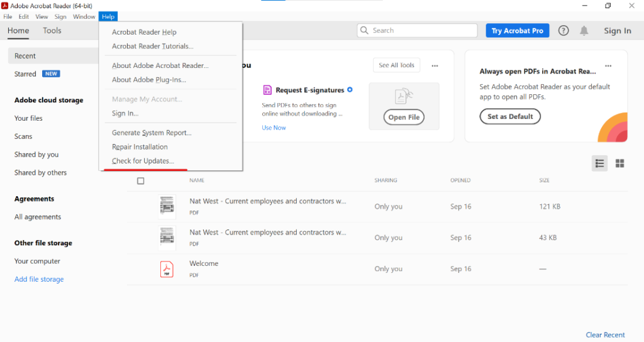
Task: Open the View menu
Action: tap(42, 17)
